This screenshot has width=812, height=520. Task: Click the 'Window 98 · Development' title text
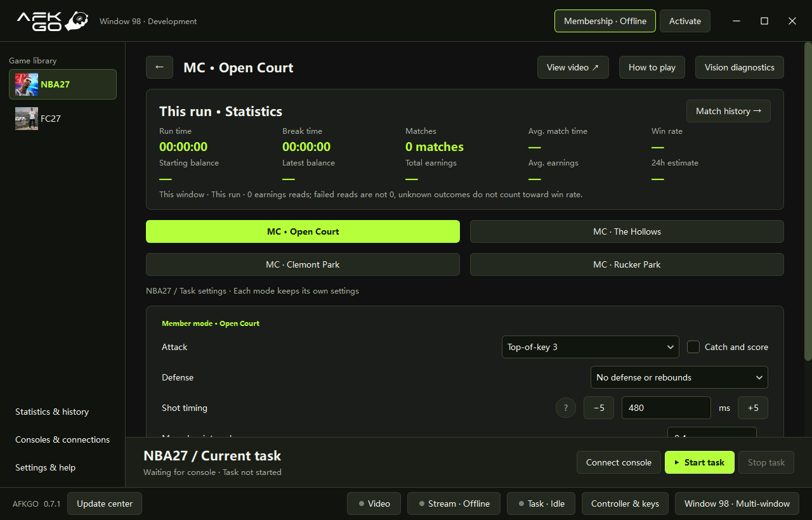[148, 22]
